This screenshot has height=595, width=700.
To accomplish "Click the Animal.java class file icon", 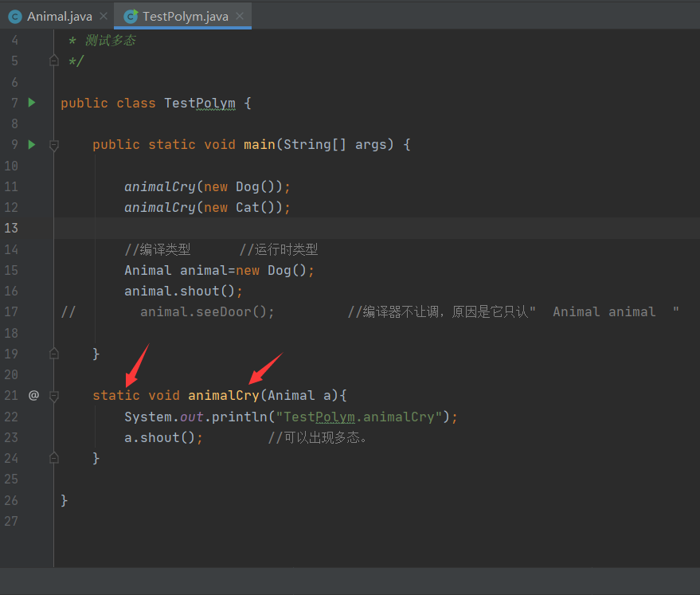I will pyautogui.click(x=15, y=17).
